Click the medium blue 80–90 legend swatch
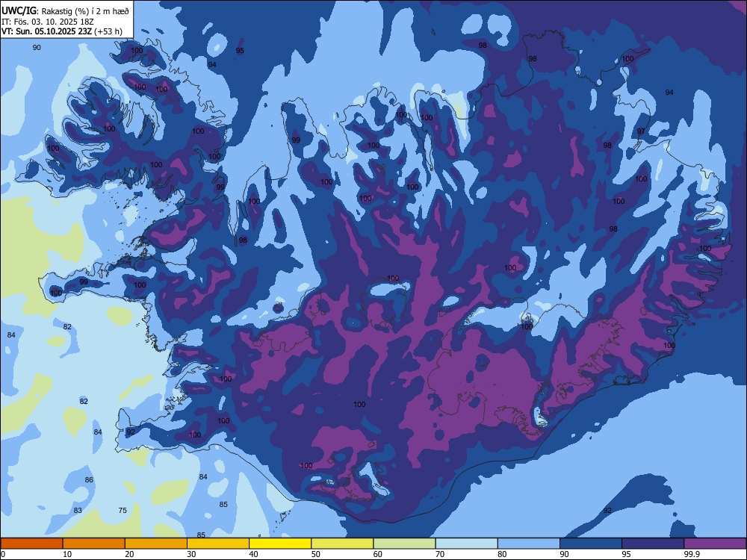The image size is (747, 560). pyautogui.click(x=529, y=544)
